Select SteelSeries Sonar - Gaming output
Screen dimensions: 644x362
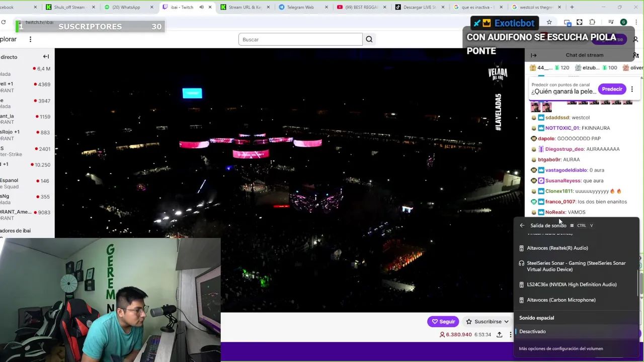pyautogui.click(x=576, y=266)
